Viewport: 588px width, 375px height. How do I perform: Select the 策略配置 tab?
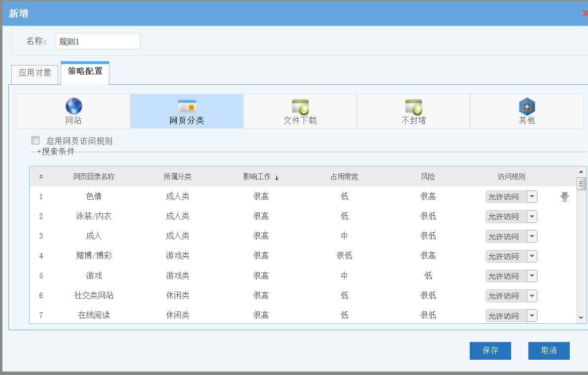pos(85,71)
